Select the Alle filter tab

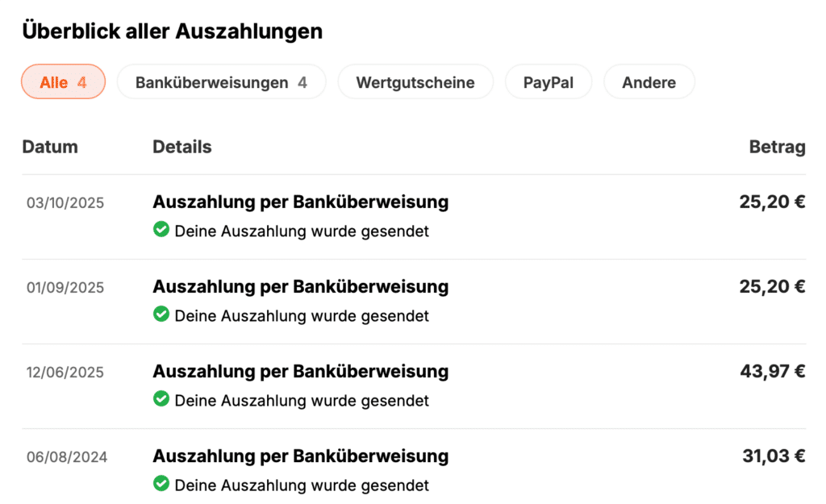click(x=63, y=82)
